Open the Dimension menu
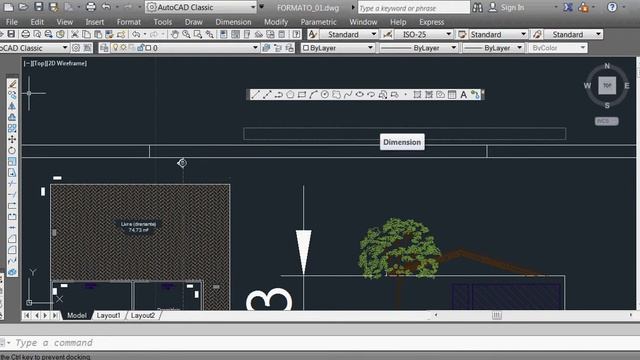Viewport: 640px width, 360px height. tap(233, 22)
